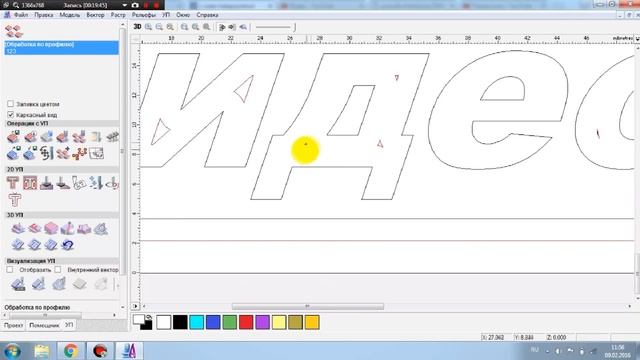
Task: Select the boxed T area clearance icon
Action: 30,182
